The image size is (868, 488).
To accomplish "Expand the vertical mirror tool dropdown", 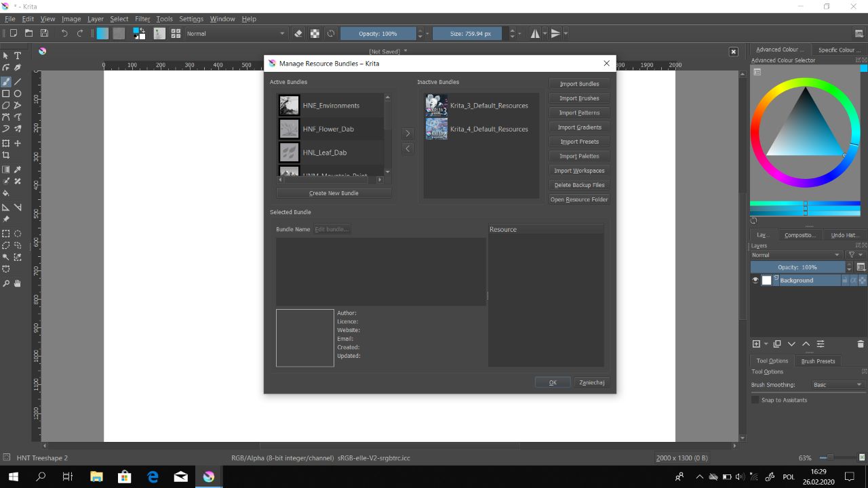I will point(566,33).
